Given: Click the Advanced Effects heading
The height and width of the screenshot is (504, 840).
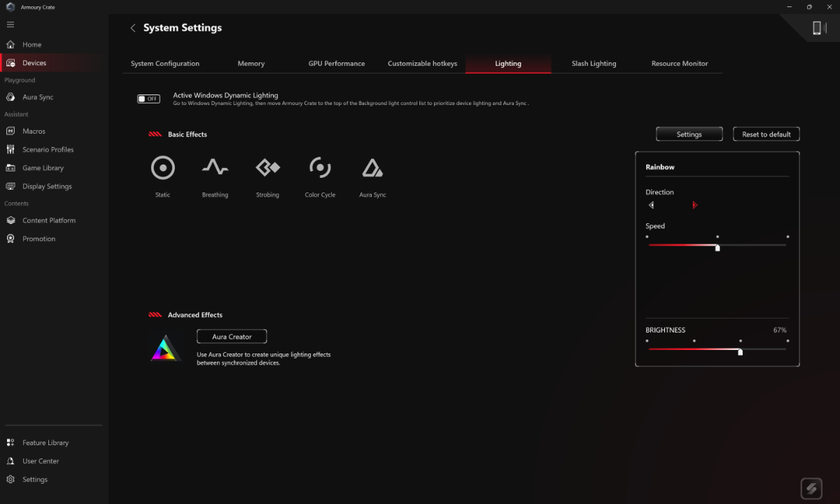Looking at the screenshot, I should [195, 315].
